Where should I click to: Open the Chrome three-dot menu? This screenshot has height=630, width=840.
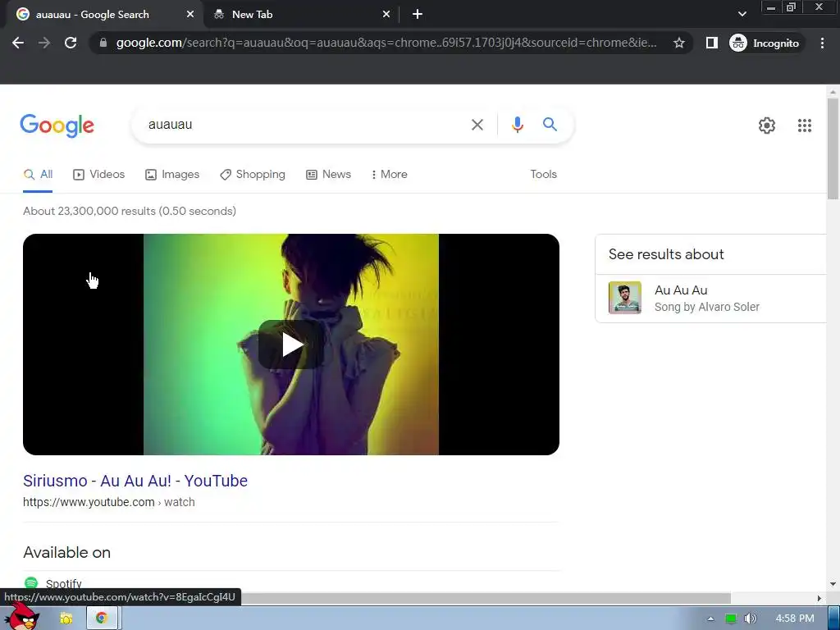[822, 43]
